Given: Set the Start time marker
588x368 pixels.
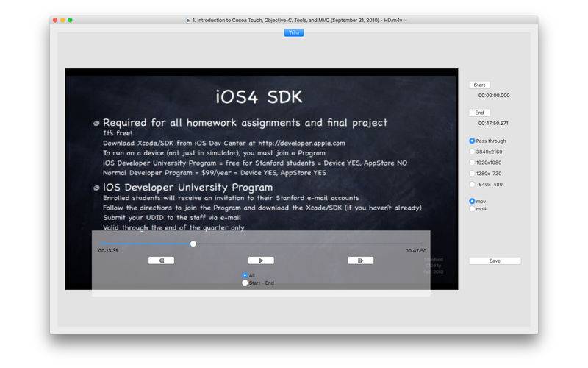Looking at the screenshot, I should point(479,85).
